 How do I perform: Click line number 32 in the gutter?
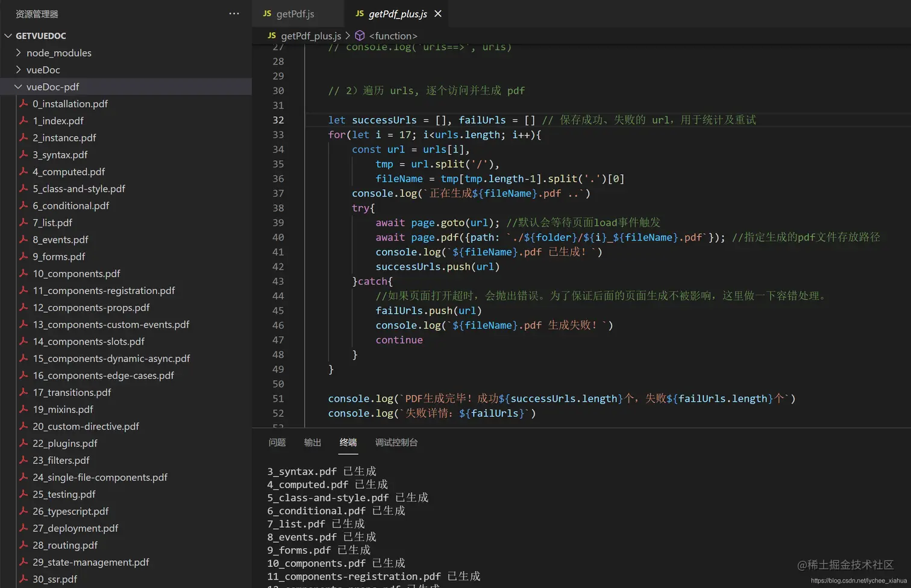(x=278, y=120)
